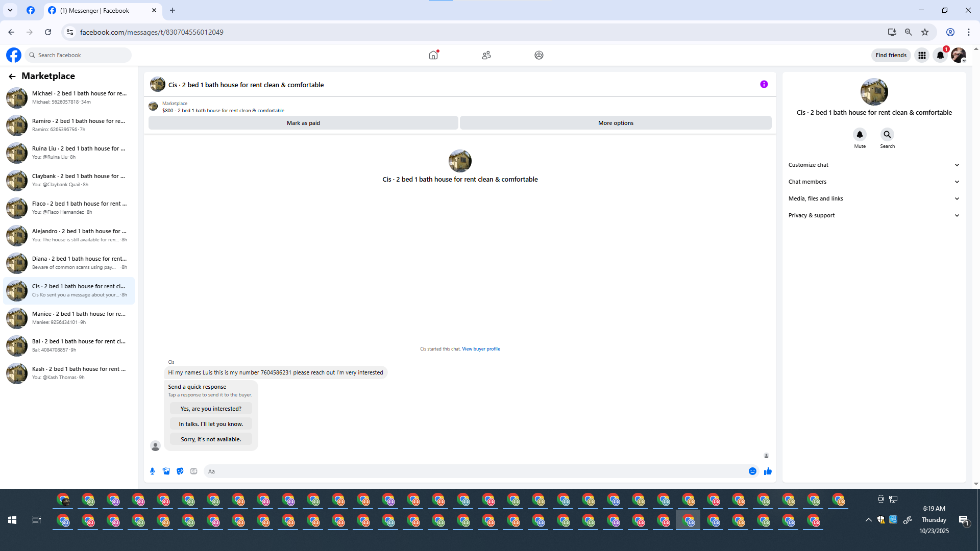Click the Aa message input field
The height and width of the screenshot is (551, 980).
pos(475,471)
